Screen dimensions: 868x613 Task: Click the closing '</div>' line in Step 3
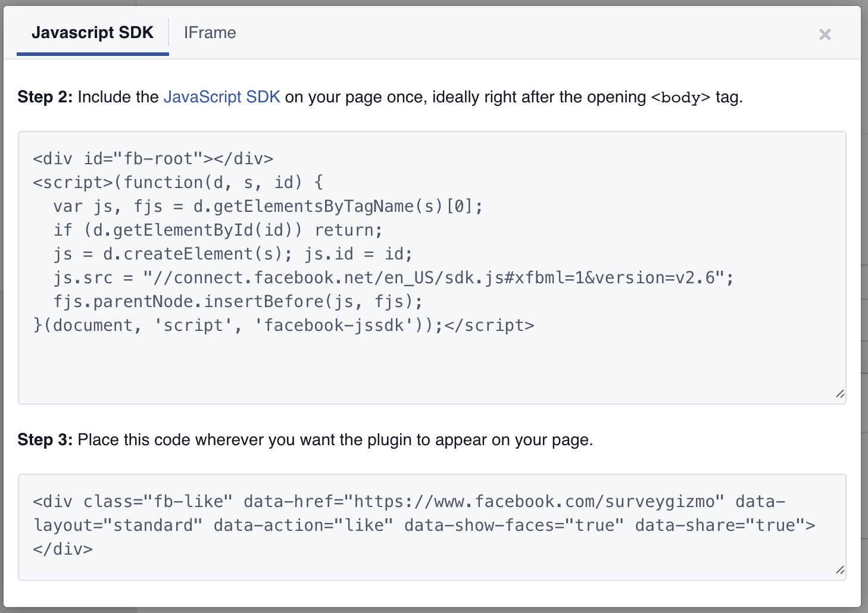(x=63, y=549)
